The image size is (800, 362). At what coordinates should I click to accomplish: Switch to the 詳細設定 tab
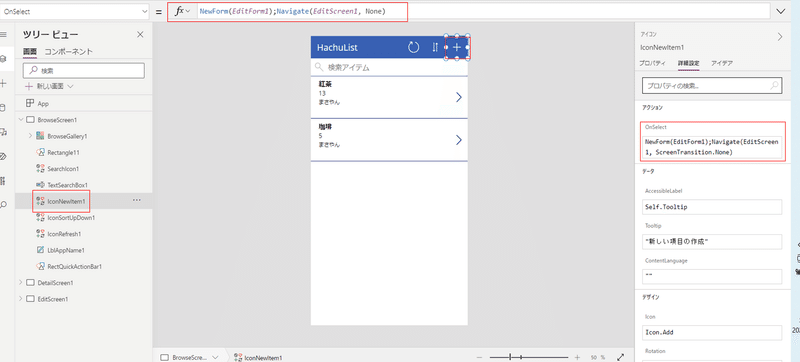(x=688, y=63)
